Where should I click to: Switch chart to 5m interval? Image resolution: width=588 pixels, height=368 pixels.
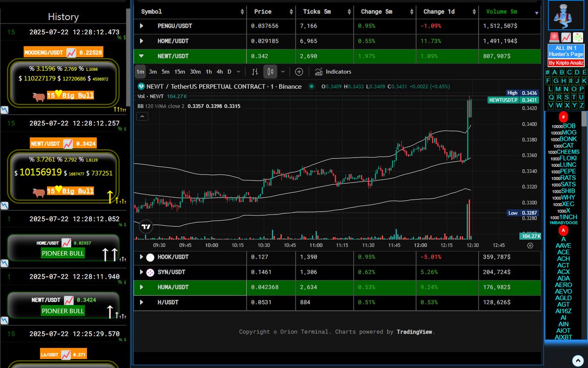165,72
